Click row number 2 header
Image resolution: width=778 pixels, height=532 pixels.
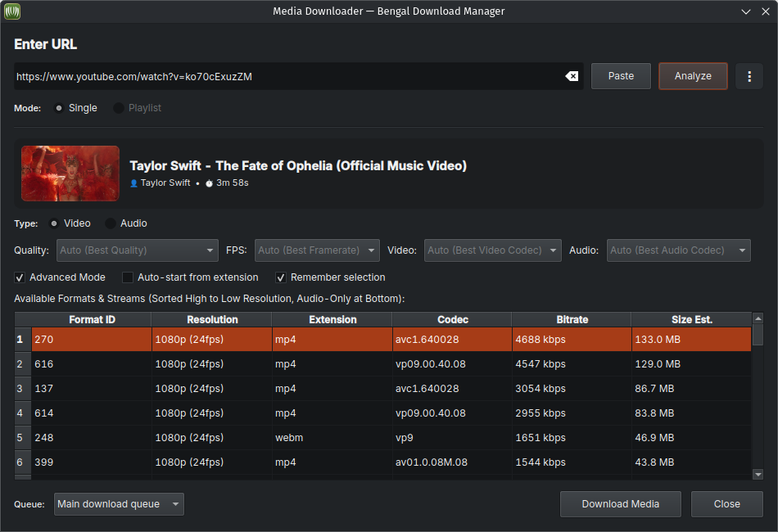tap(23, 364)
